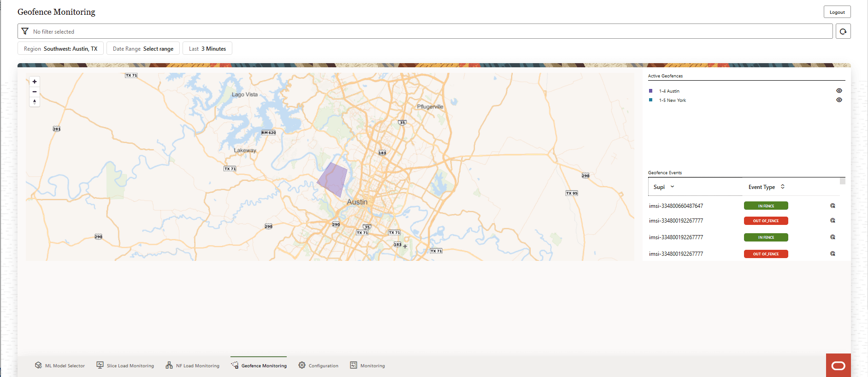Click the Oracle logo button
The height and width of the screenshot is (377, 868).
(x=838, y=365)
